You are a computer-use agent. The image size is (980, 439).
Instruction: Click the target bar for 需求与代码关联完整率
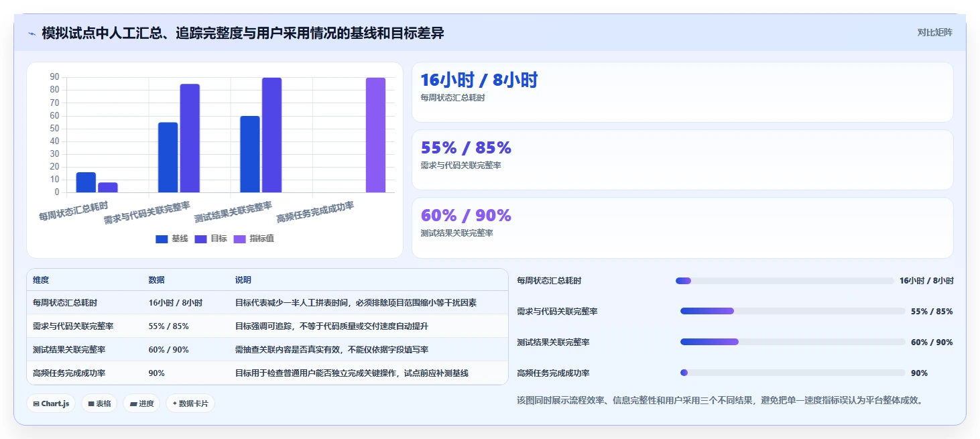[x=190, y=138]
